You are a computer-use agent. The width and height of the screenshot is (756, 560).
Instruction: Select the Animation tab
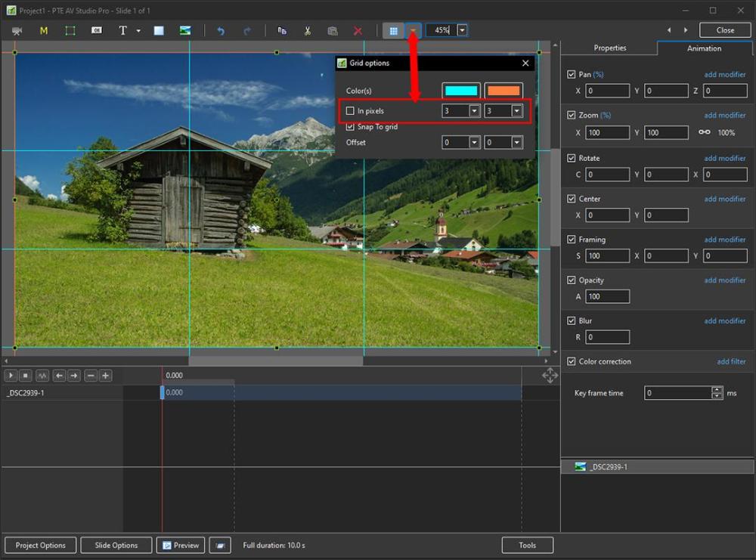coord(704,48)
